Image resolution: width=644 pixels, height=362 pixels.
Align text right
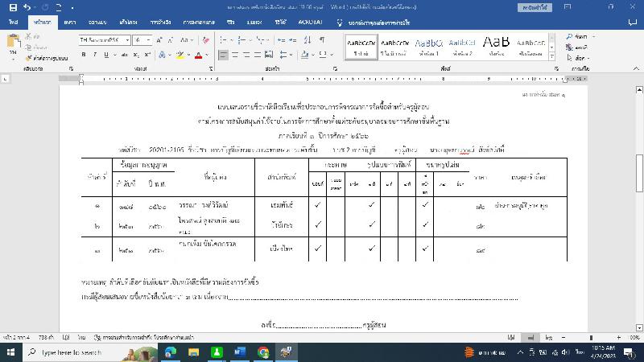tap(246, 55)
